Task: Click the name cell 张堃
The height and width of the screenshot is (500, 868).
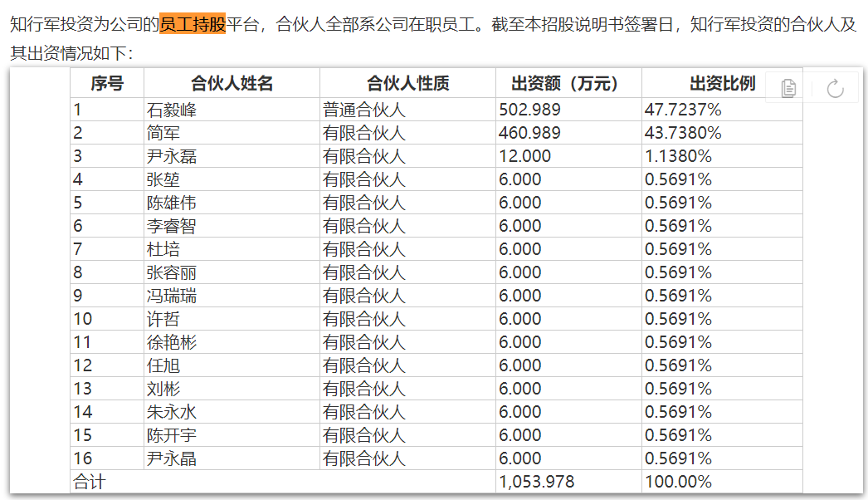Action: pos(232,179)
